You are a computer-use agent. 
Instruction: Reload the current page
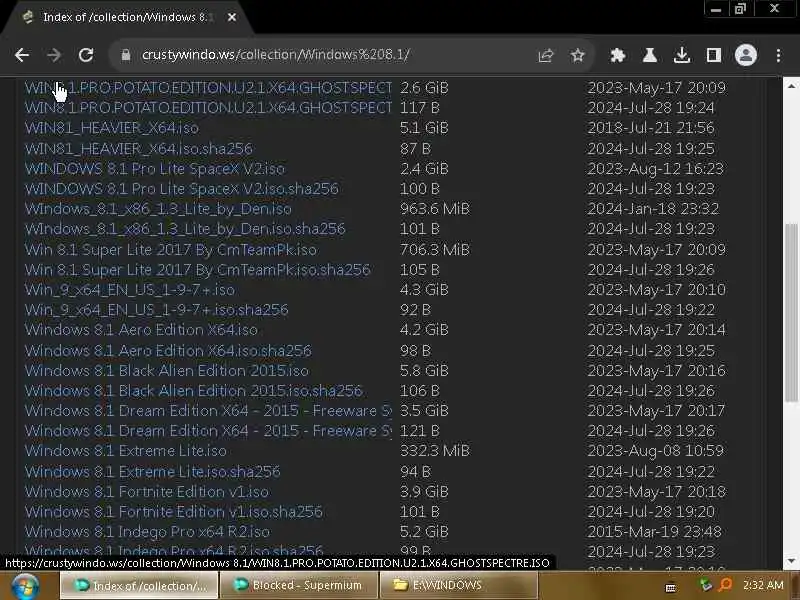[x=86, y=55]
